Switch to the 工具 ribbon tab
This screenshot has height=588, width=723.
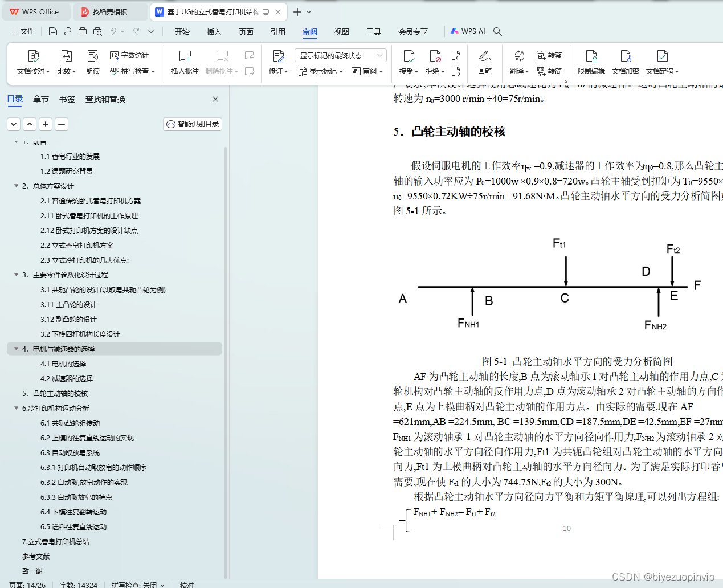coord(374,32)
